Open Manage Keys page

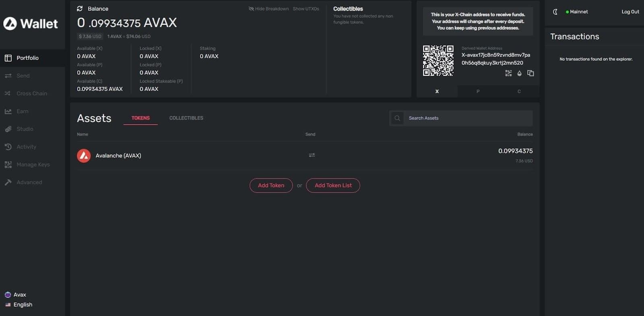(x=32, y=164)
